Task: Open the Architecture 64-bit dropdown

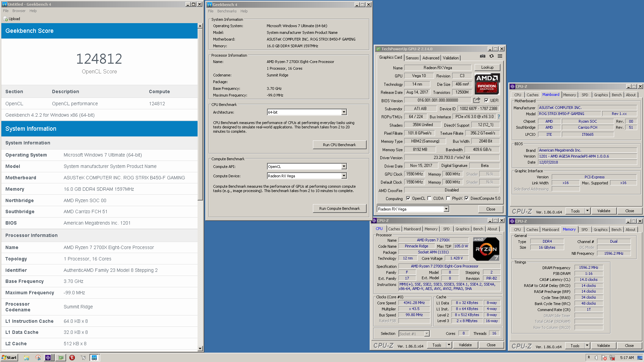Action: (344, 112)
